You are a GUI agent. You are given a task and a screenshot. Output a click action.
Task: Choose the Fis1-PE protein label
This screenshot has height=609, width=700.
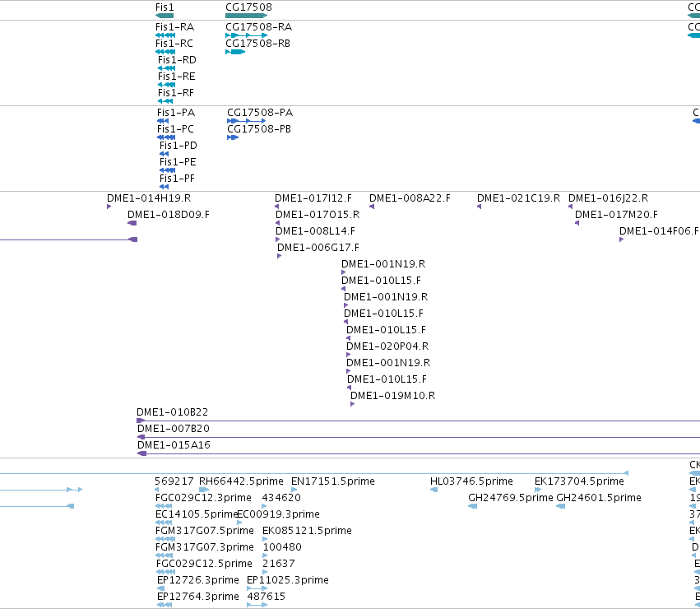point(178,162)
